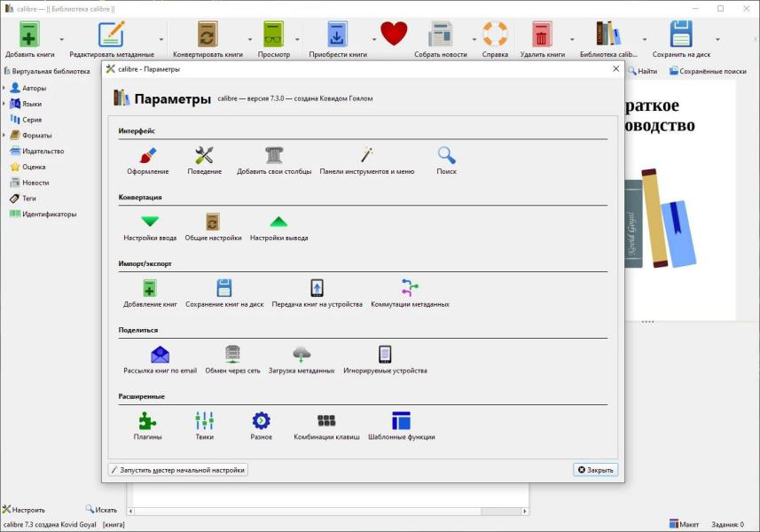This screenshot has height=532, width=760.
Task: Click Макет layout button in status bar
Action: coord(684,524)
